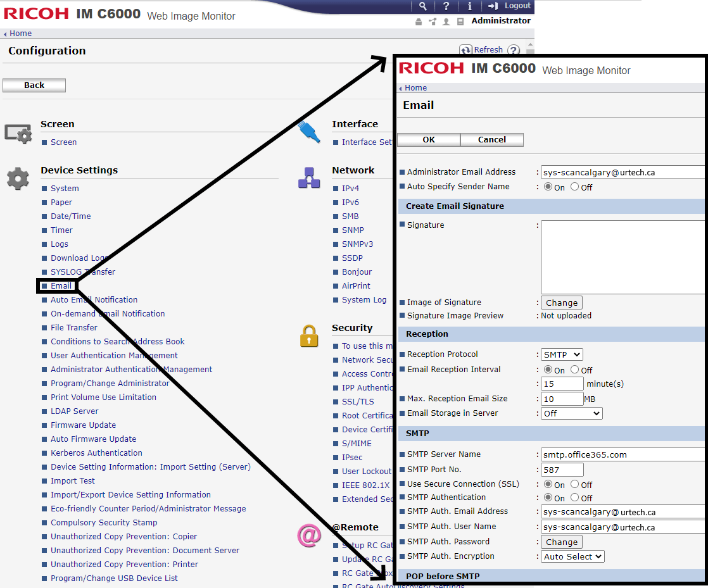Disable SMTP Authentication with Off radio

click(575, 497)
